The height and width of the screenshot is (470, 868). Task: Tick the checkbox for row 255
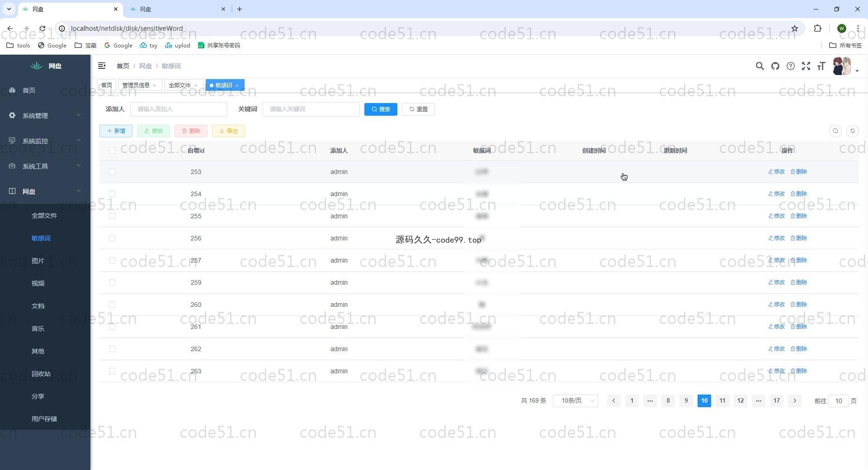tap(112, 216)
